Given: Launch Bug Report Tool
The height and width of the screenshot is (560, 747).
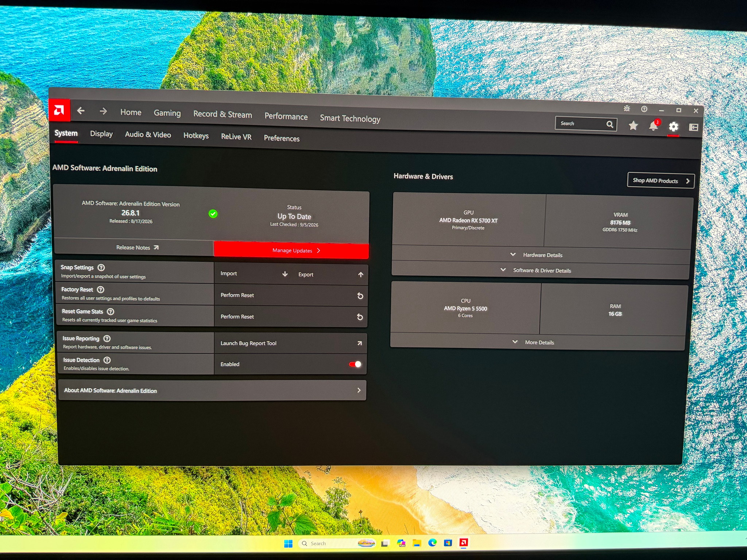Looking at the screenshot, I should (290, 343).
